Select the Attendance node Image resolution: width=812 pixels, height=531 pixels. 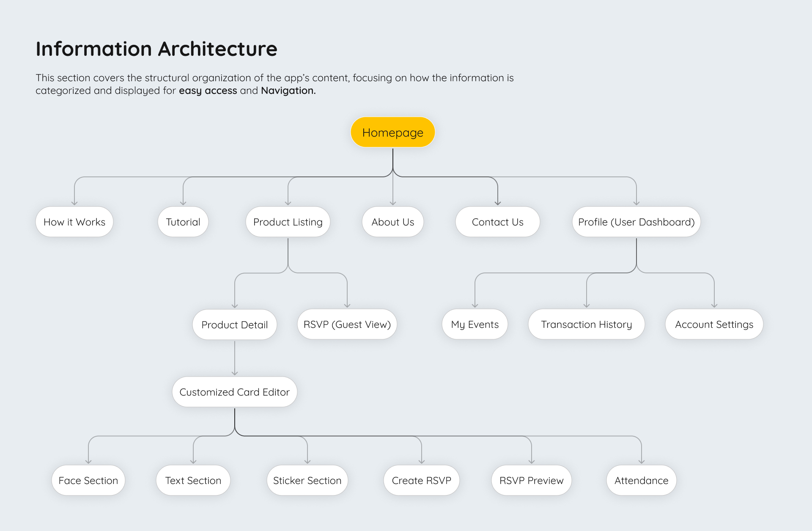[641, 481]
